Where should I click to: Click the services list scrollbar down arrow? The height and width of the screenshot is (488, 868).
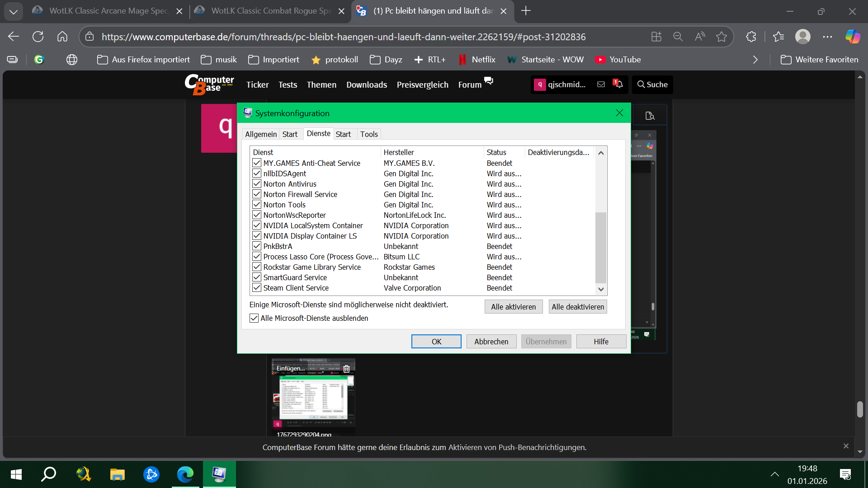[601, 289]
